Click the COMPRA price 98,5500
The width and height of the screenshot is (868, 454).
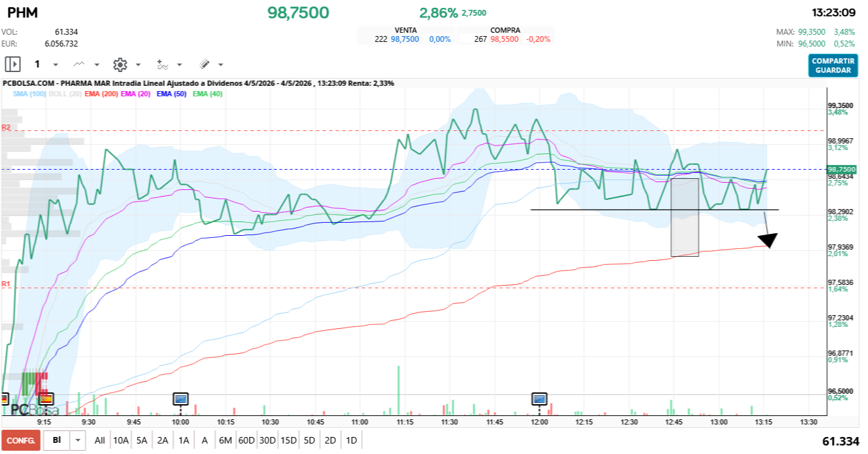504,39
